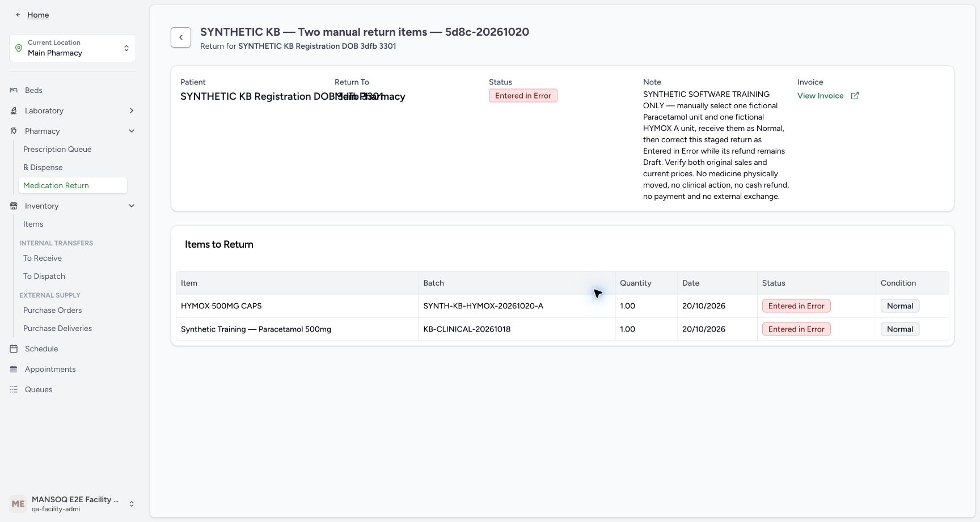This screenshot has width=980, height=522.
Task: Click the Normal condition badge in Paracetamol row
Action: click(900, 329)
